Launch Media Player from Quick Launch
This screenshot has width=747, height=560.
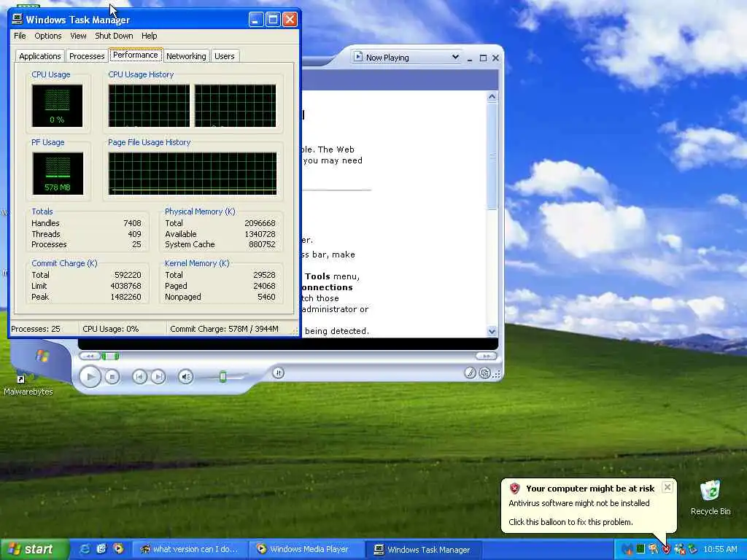coord(118,549)
